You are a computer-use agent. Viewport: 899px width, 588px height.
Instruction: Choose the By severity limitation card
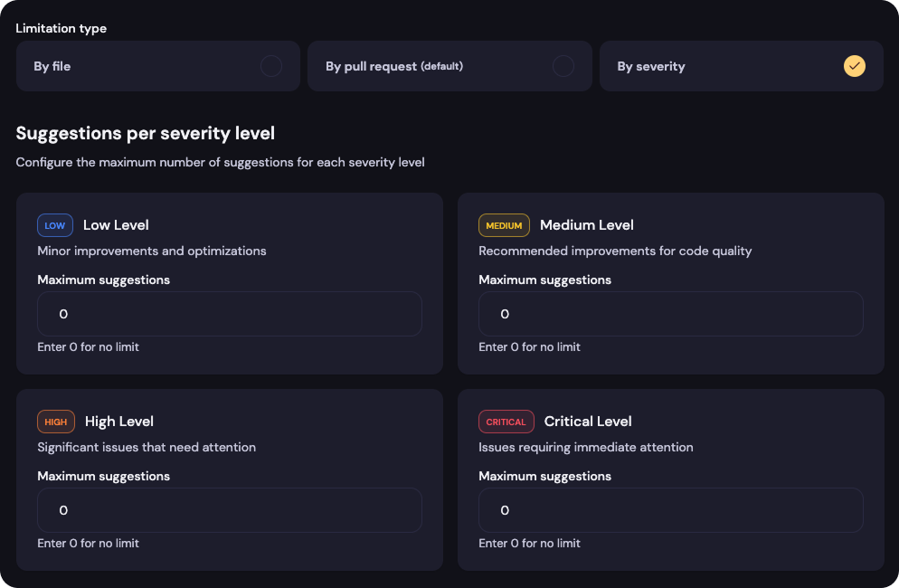[x=742, y=66]
